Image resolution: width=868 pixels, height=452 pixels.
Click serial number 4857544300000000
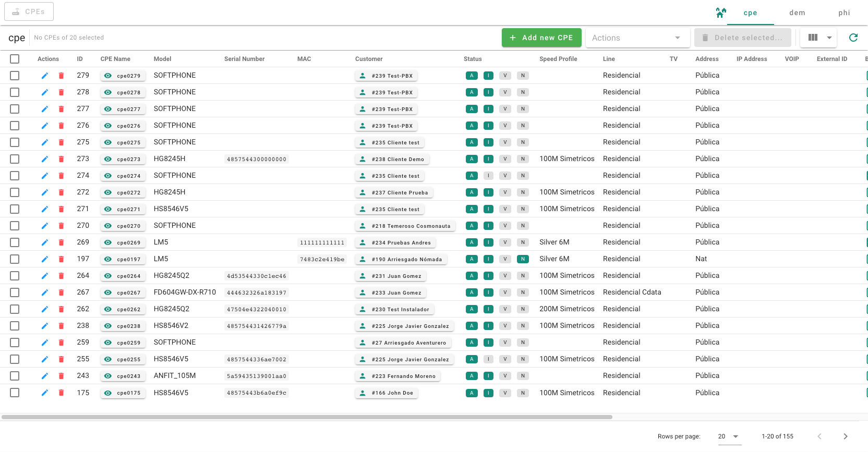pyautogui.click(x=257, y=159)
